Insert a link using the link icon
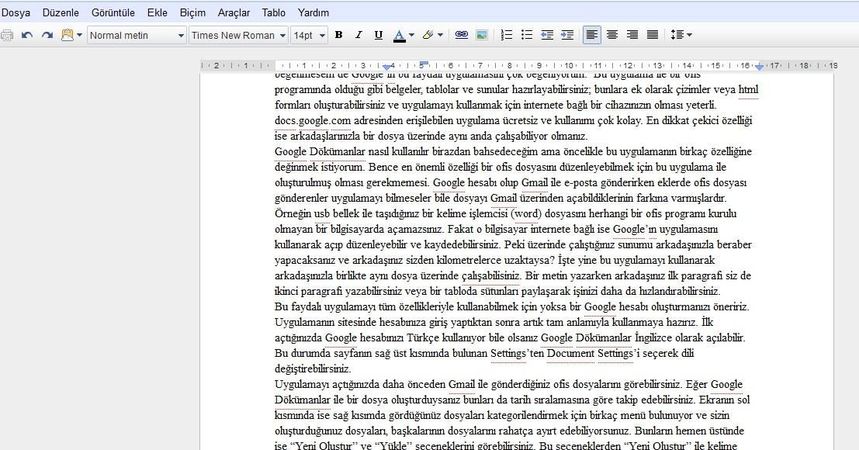 (461, 35)
